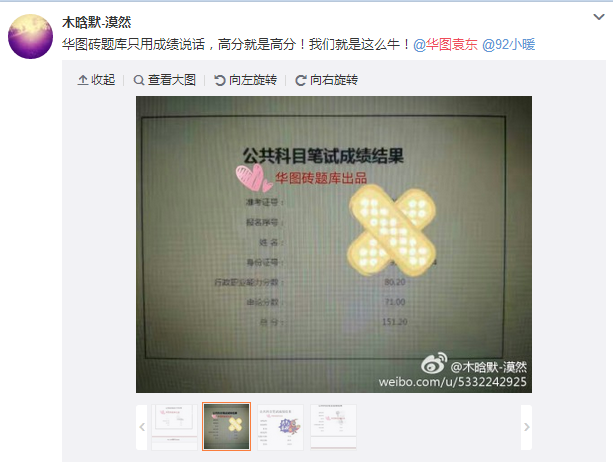The width and height of the screenshot is (613, 462).
Task: Collapse the image with 收起
Action: coord(96,80)
